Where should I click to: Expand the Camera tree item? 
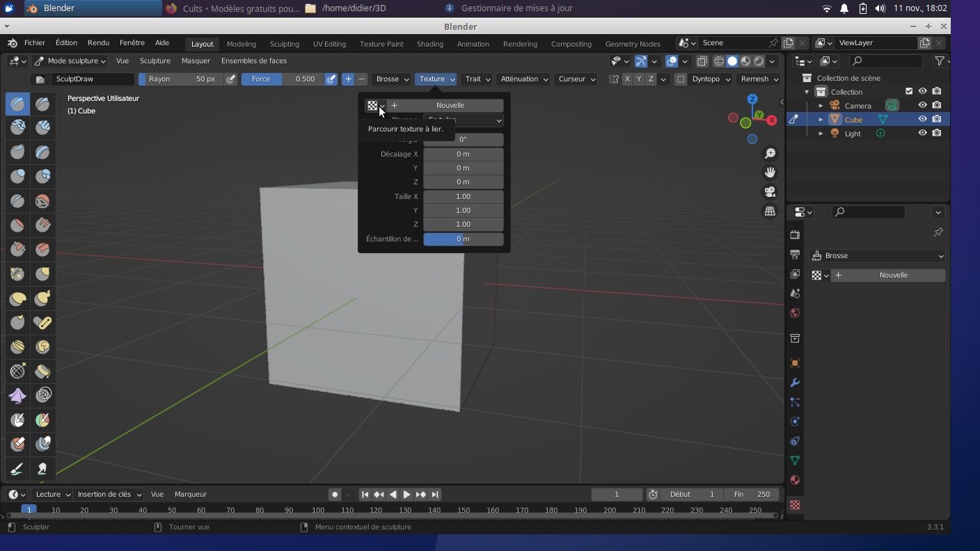tap(821, 106)
